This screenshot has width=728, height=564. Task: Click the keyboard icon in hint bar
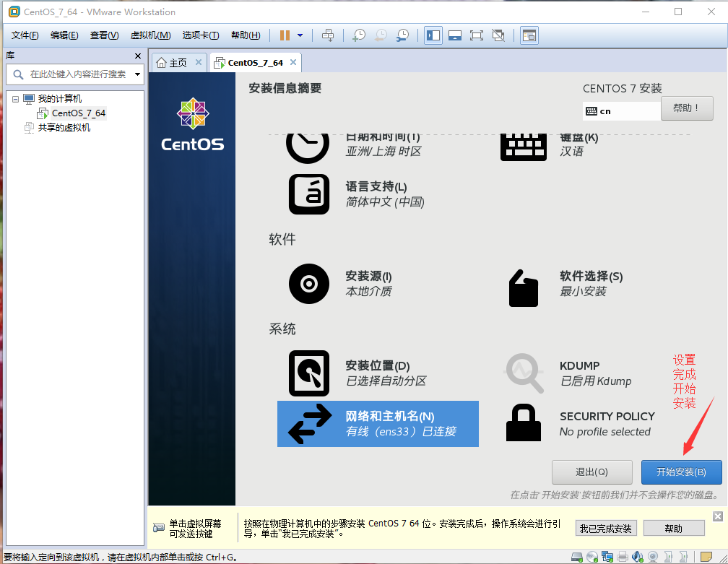[159, 528]
